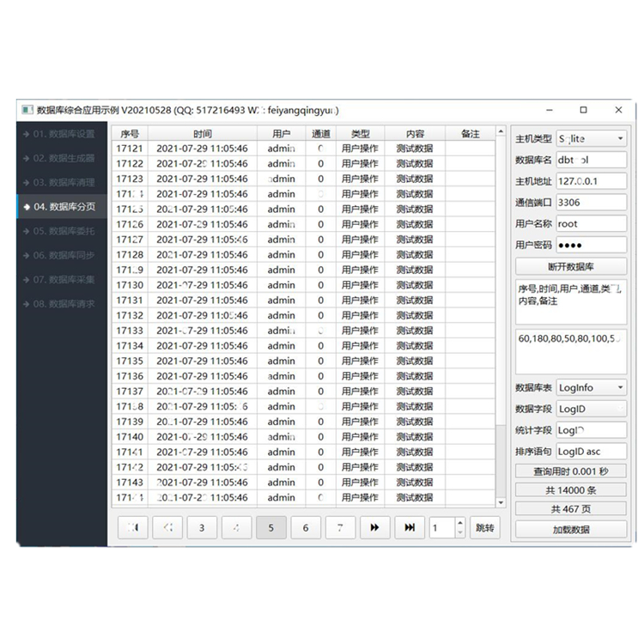Select 06. 数据库同步 in sidebar

tap(64, 255)
